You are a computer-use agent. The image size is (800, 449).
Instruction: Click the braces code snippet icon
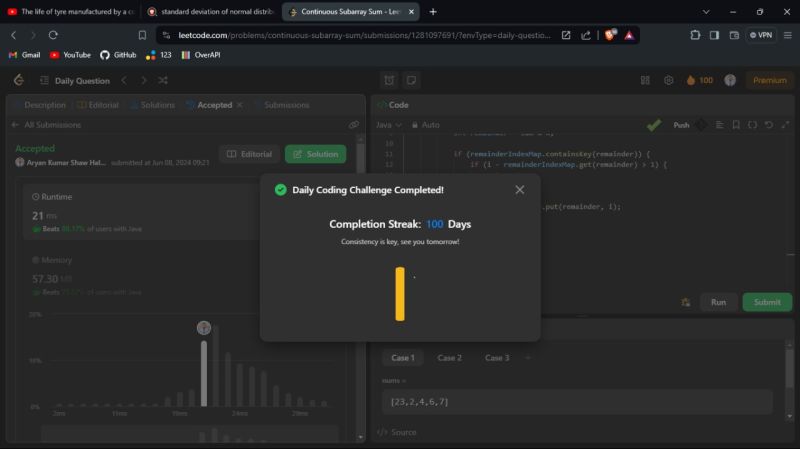[x=753, y=124]
